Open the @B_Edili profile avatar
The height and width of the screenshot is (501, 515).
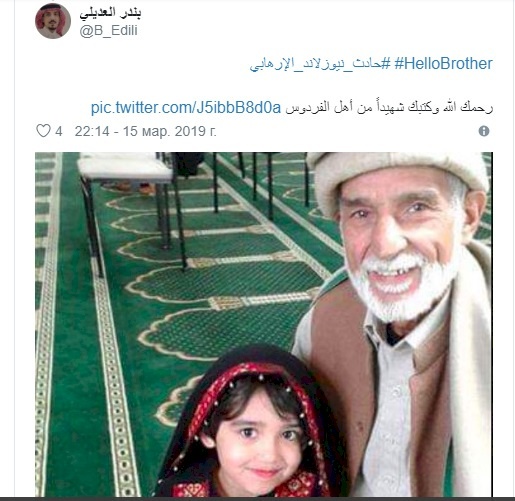53,21
